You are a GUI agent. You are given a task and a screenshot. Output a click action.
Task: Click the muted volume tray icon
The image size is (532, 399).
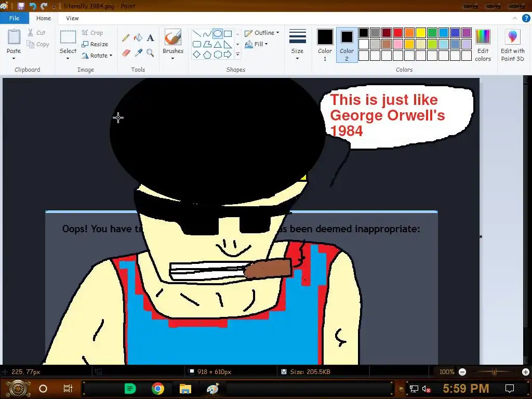pos(426,389)
